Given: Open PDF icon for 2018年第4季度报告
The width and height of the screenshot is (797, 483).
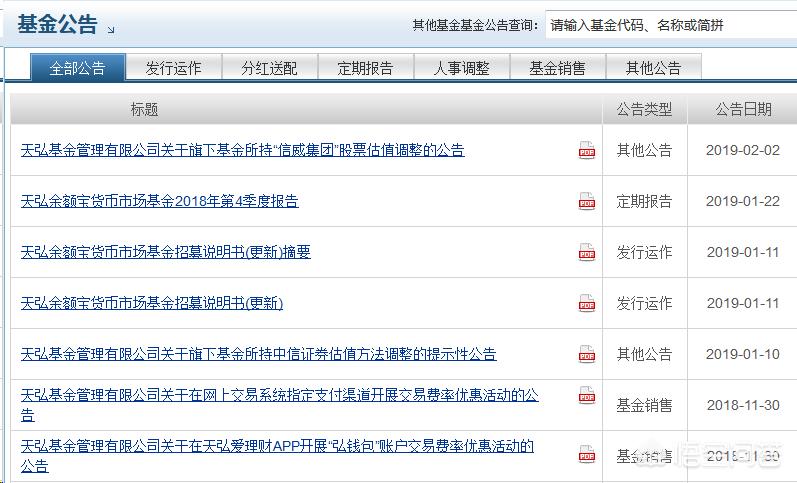Looking at the screenshot, I should [586, 201].
